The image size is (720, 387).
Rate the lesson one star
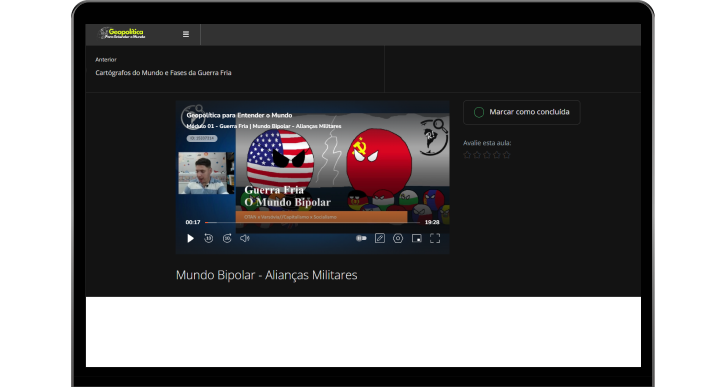pyautogui.click(x=467, y=155)
